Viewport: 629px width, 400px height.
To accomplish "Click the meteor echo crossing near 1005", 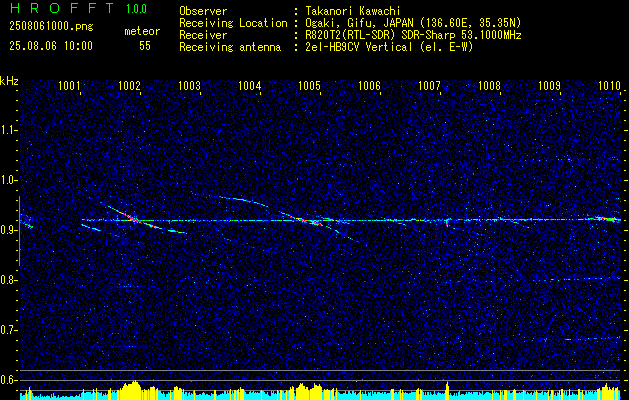I will tap(308, 220).
